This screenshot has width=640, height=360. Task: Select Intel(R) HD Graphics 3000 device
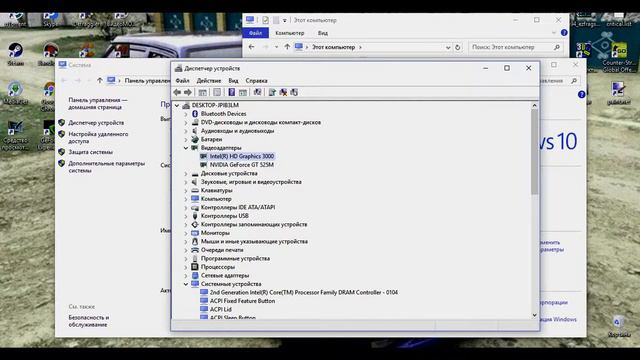[x=242, y=156]
